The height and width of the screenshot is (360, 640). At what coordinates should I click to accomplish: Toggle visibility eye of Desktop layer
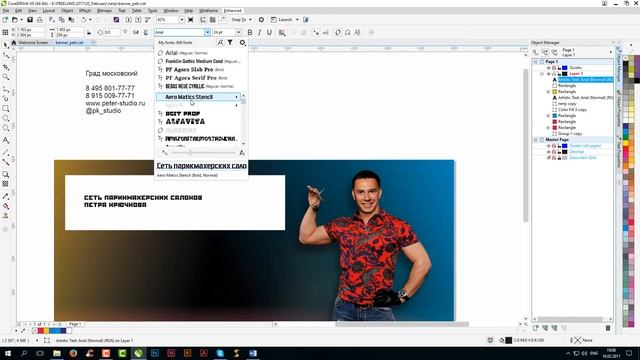click(x=549, y=152)
